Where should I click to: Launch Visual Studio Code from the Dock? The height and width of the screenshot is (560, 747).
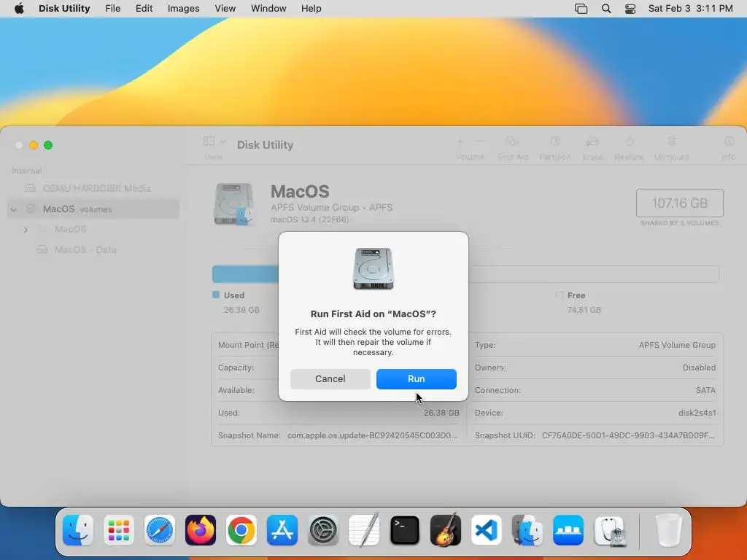[x=487, y=530]
